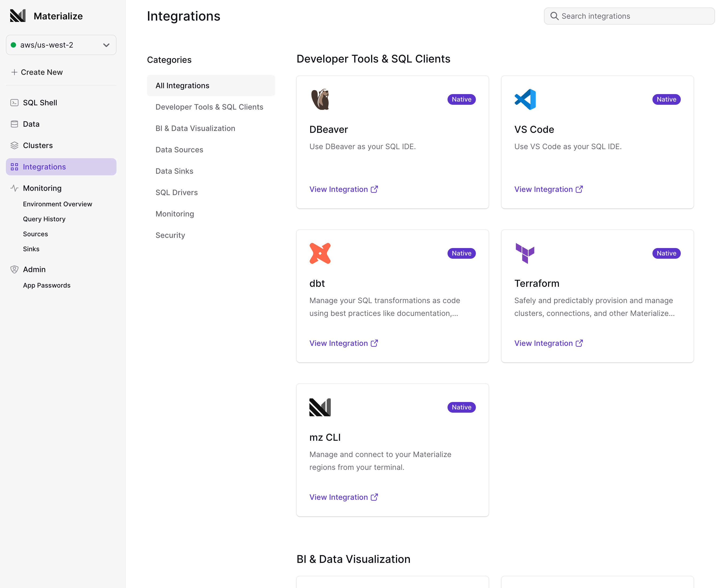Select the Integrations grid icon
The image size is (723, 588).
[14, 167]
